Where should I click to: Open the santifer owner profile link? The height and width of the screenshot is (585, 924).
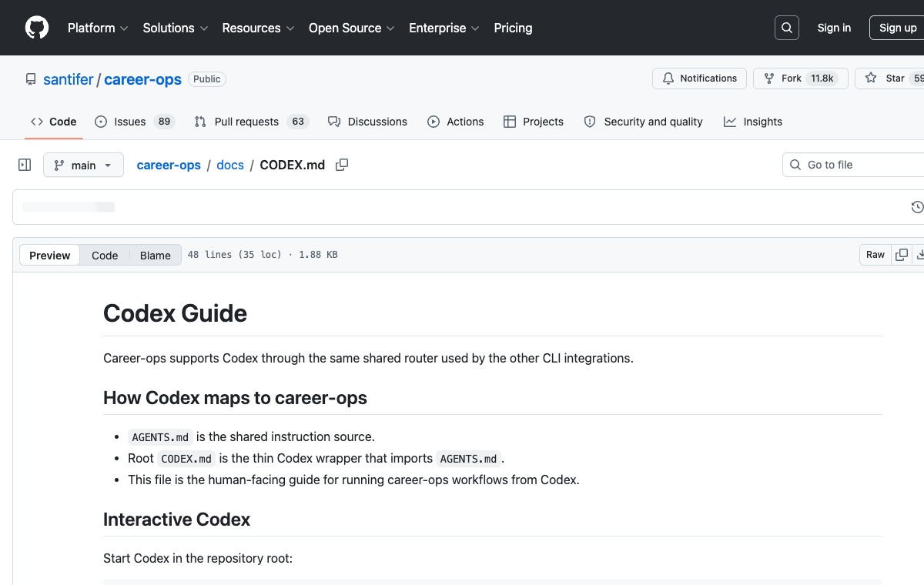click(69, 79)
